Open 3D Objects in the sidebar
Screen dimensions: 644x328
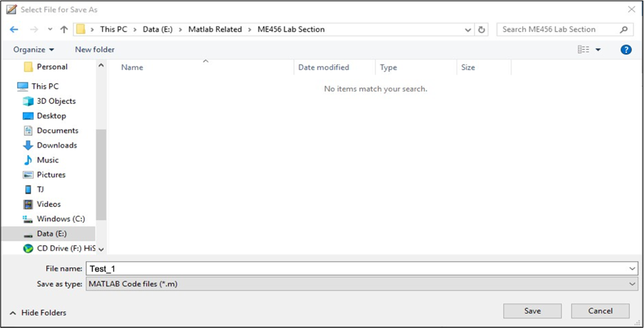tap(49, 101)
